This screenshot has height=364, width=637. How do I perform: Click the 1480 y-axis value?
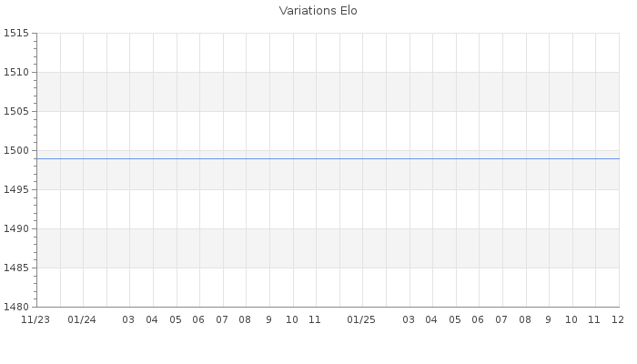point(16,308)
